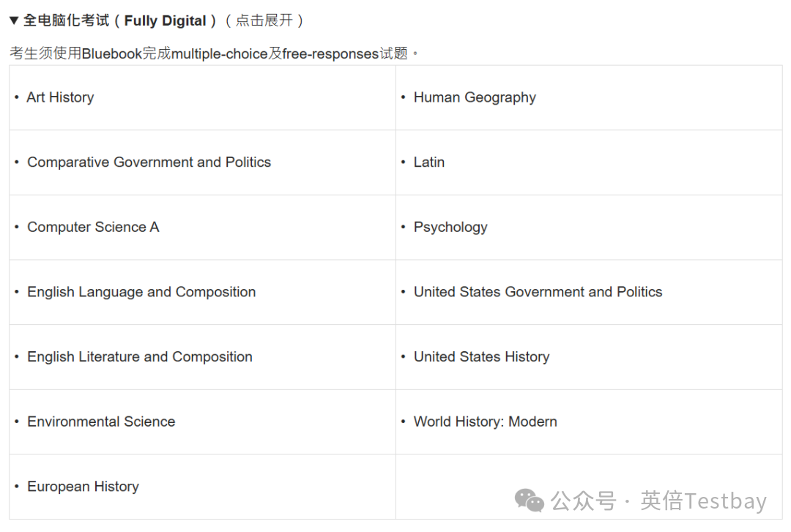Click United States Government and Politics

click(x=538, y=292)
